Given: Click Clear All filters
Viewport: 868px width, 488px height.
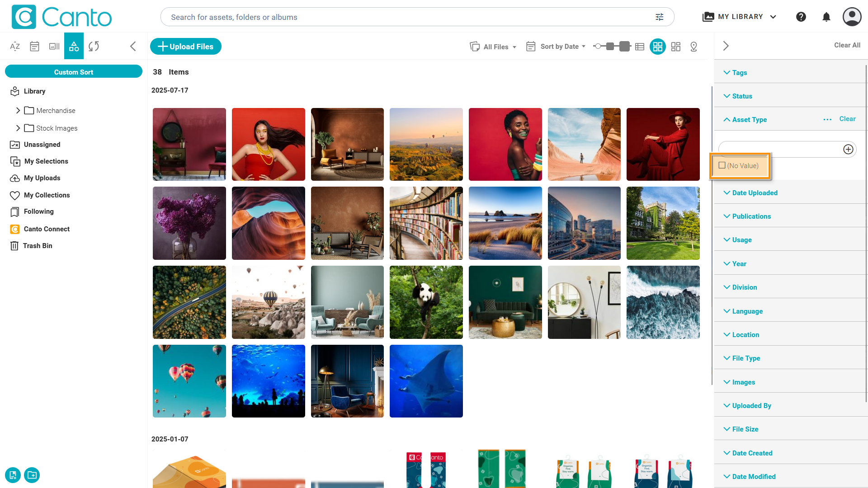Looking at the screenshot, I should click(847, 45).
